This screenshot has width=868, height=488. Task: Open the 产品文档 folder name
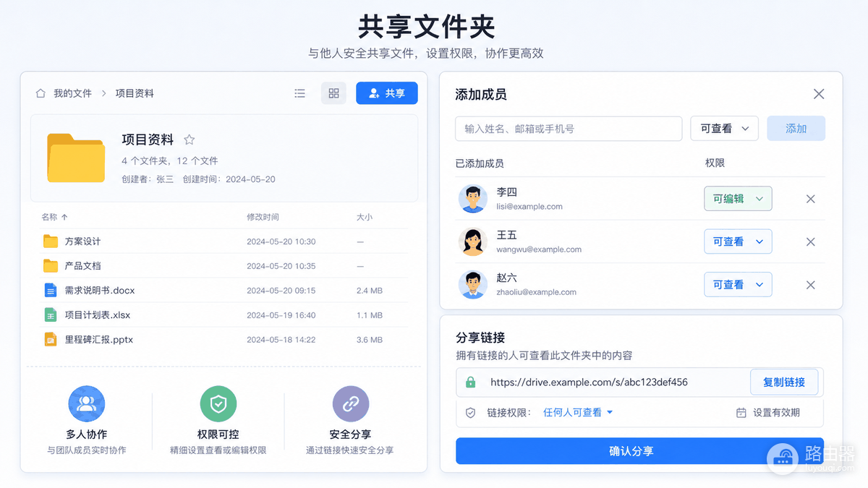[x=82, y=265]
